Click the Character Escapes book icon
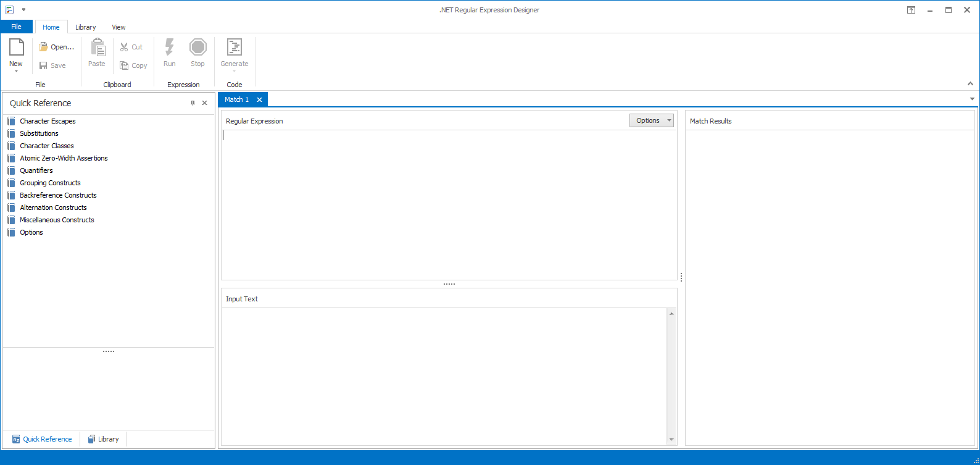The image size is (980, 465). 11,121
